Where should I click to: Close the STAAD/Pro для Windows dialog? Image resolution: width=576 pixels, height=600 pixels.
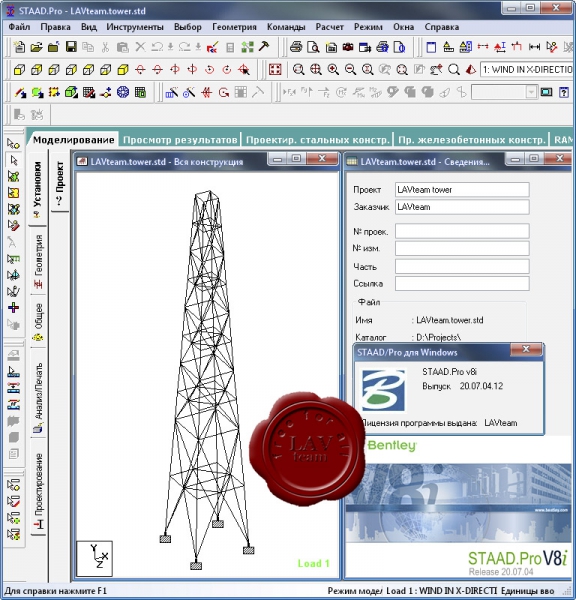(526, 349)
